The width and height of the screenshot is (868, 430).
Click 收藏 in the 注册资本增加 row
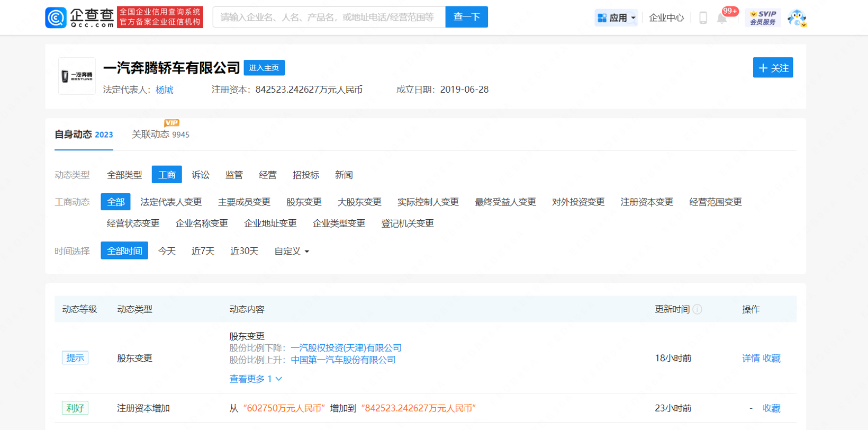click(x=772, y=408)
